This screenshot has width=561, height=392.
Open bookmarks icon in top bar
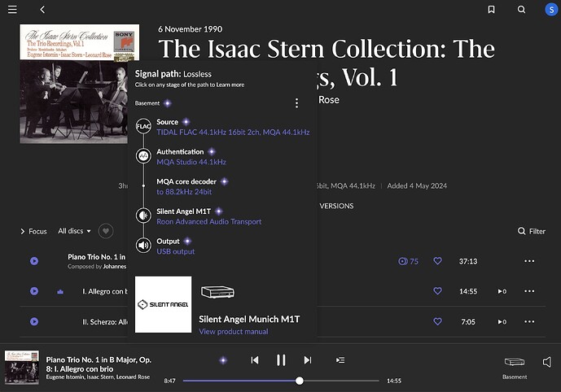[x=492, y=10]
